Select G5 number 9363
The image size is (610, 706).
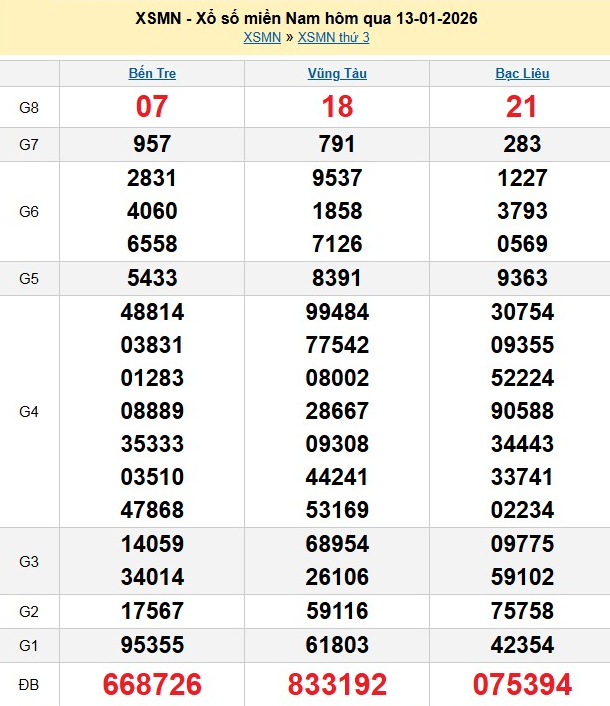click(x=522, y=278)
